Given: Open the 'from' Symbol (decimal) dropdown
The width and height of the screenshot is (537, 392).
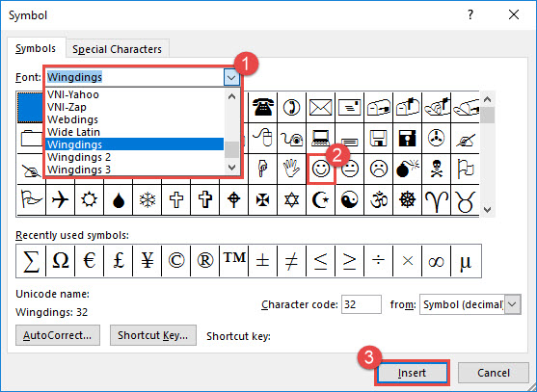Looking at the screenshot, I should (x=512, y=304).
